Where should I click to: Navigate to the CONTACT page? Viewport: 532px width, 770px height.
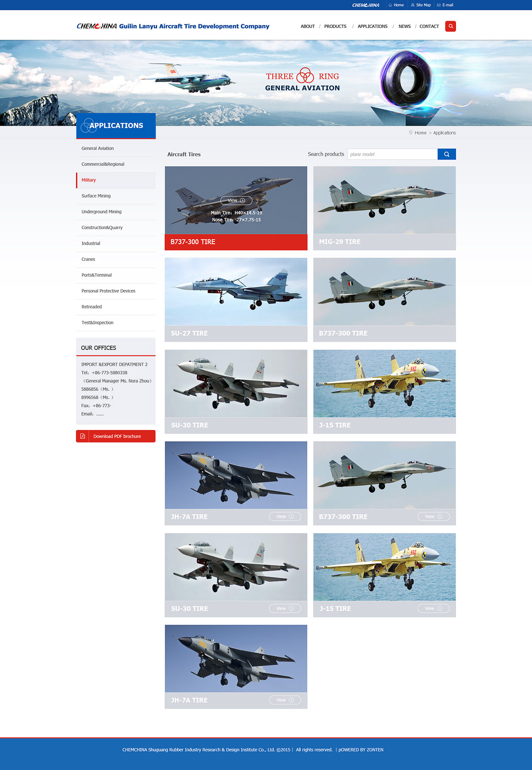(429, 27)
